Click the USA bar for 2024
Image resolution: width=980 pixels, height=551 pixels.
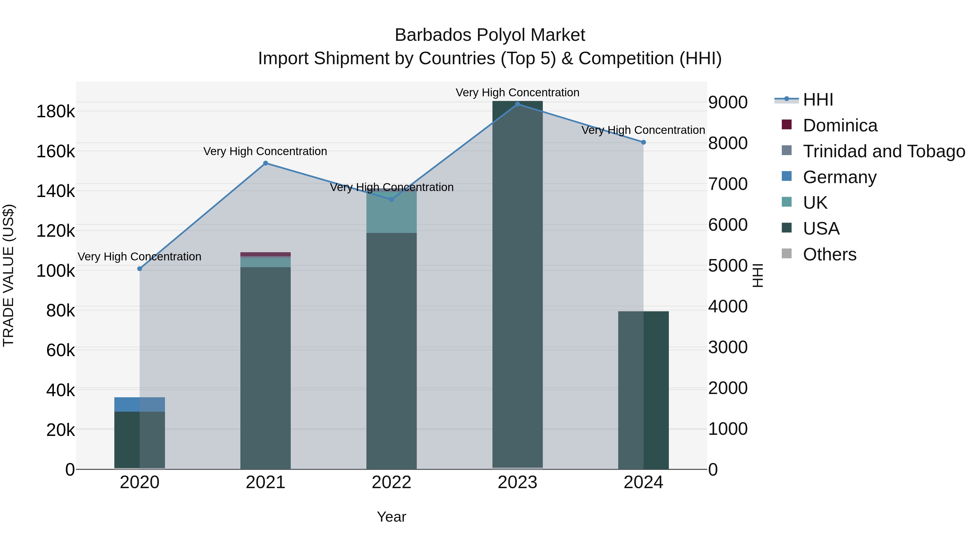pos(643,390)
